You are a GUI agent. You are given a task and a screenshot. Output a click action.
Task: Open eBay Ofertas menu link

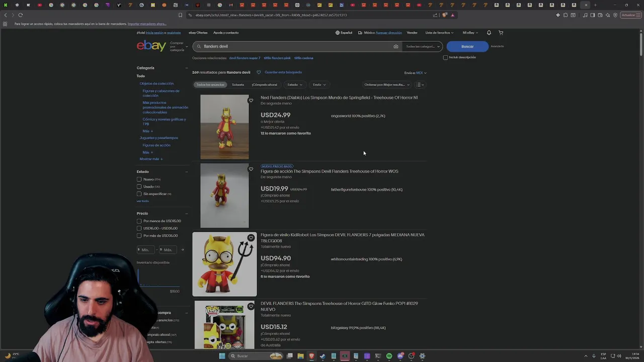click(x=198, y=33)
